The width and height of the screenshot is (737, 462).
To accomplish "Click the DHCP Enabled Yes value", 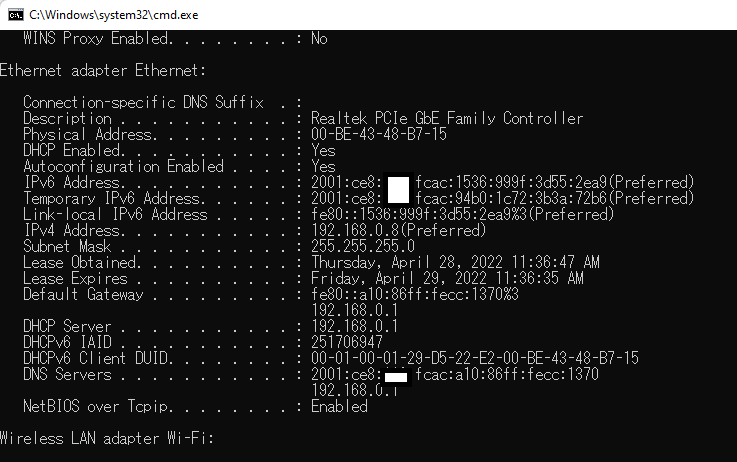I will click(323, 150).
